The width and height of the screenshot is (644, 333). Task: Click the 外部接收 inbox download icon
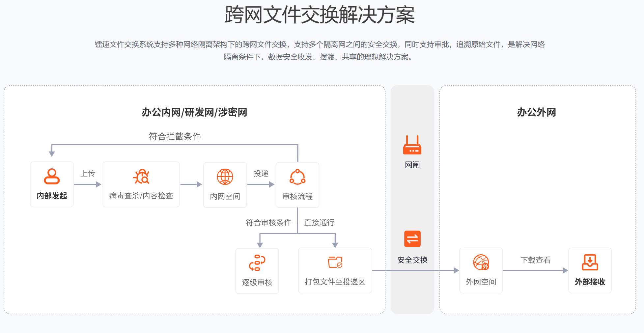[x=590, y=262]
